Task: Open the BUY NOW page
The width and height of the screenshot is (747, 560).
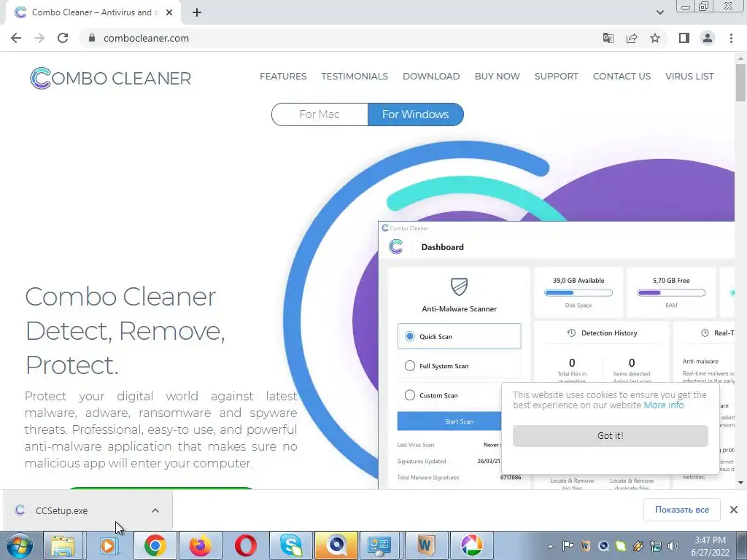Action: (x=497, y=76)
